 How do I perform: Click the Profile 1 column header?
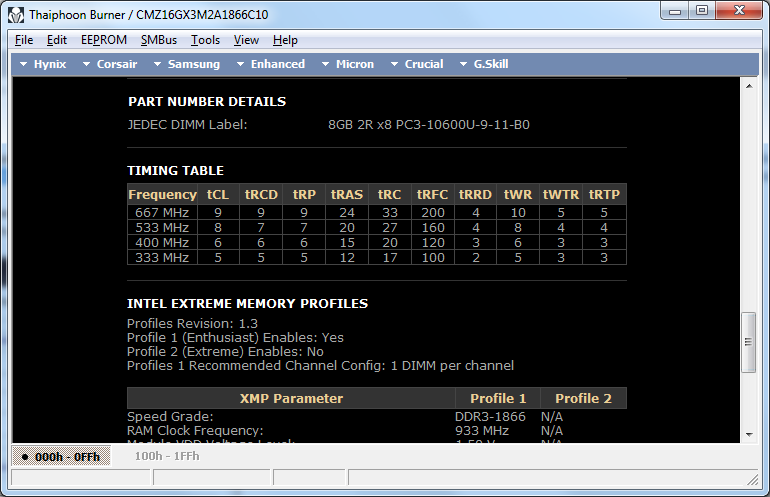tap(498, 398)
